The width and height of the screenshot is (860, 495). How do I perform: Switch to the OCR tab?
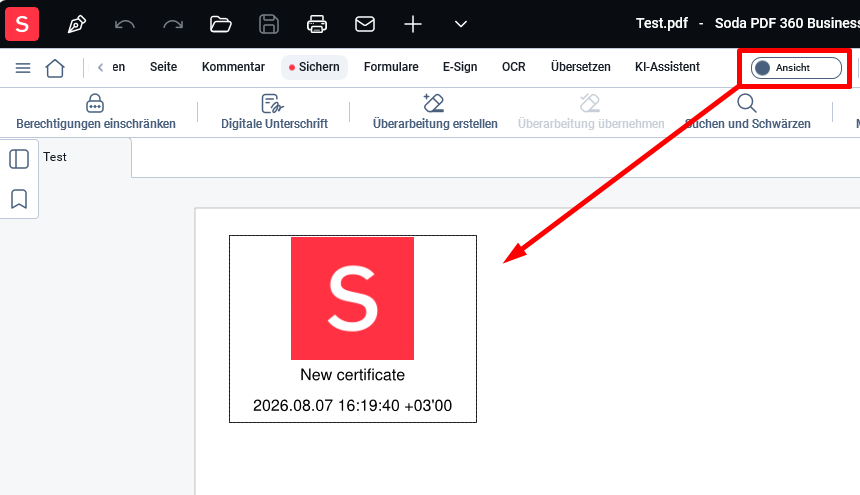pyautogui.click(x=513, y=67)
